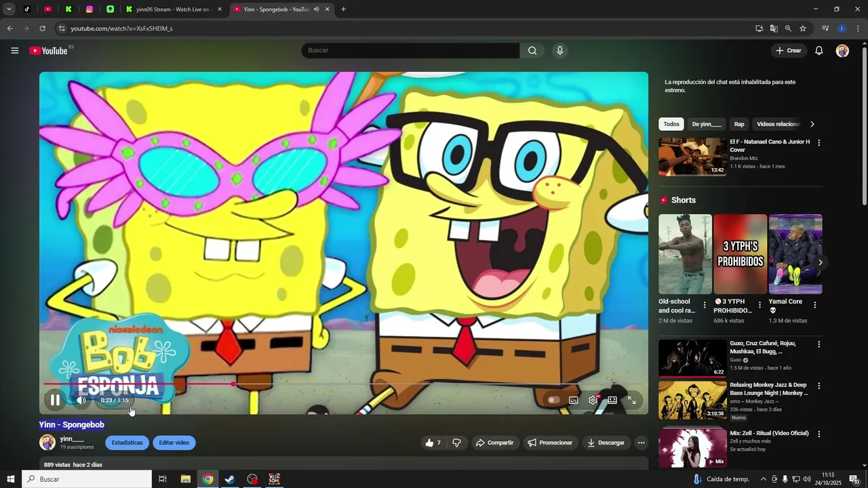Open Old-school and cool rap short

pos(685,254)
